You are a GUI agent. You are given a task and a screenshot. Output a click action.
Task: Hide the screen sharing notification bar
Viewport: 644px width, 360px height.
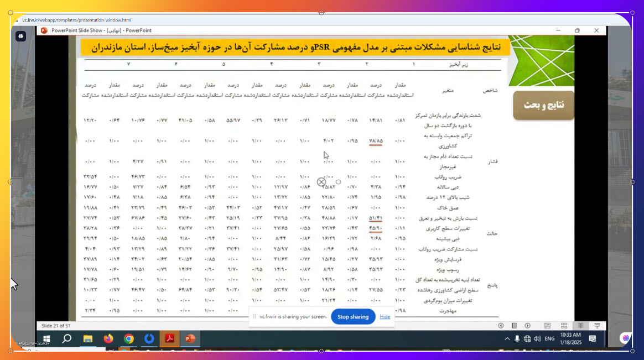(x=385, y=317)
